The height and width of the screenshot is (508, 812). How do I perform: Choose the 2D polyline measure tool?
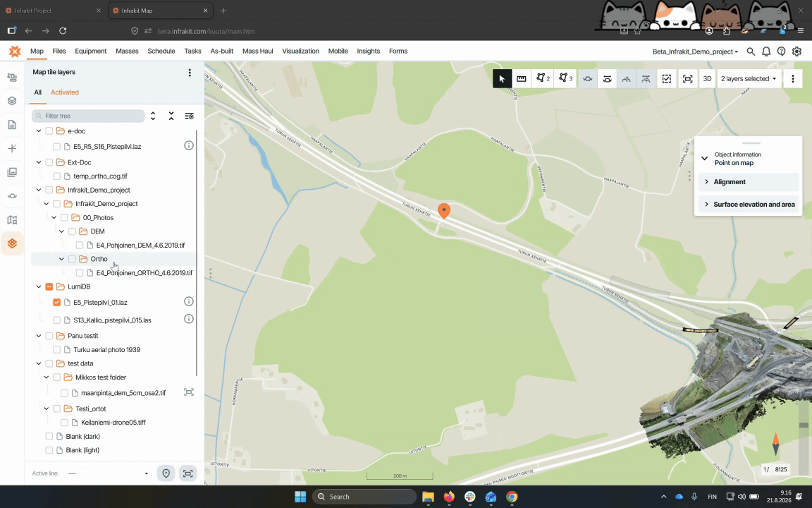click(543, 79)
